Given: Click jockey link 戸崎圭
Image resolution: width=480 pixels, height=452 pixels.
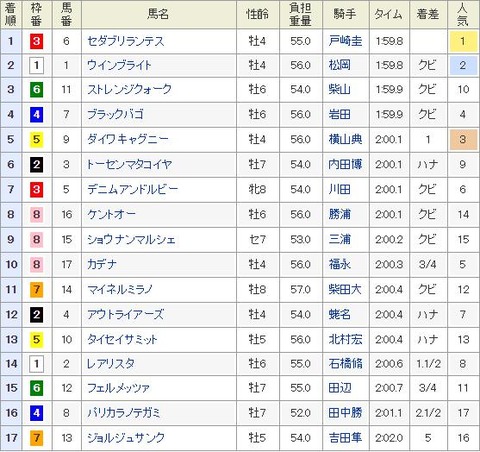Looking at the screenshot, I should (x=345, y=41).
